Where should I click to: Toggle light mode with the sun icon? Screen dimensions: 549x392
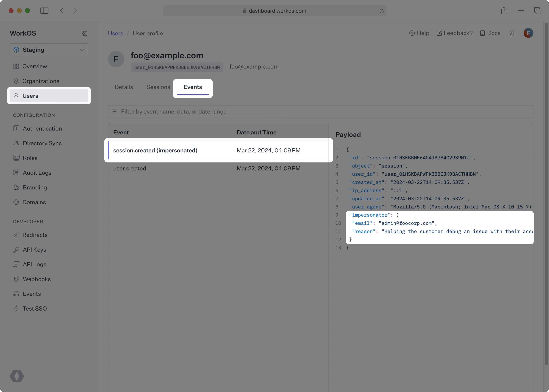[512, 33]
